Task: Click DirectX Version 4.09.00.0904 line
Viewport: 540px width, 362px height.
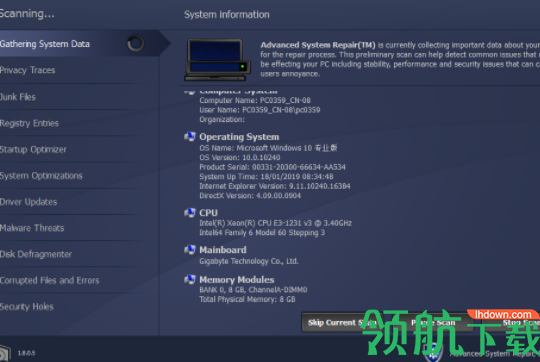Action: [x=250, y=196]
